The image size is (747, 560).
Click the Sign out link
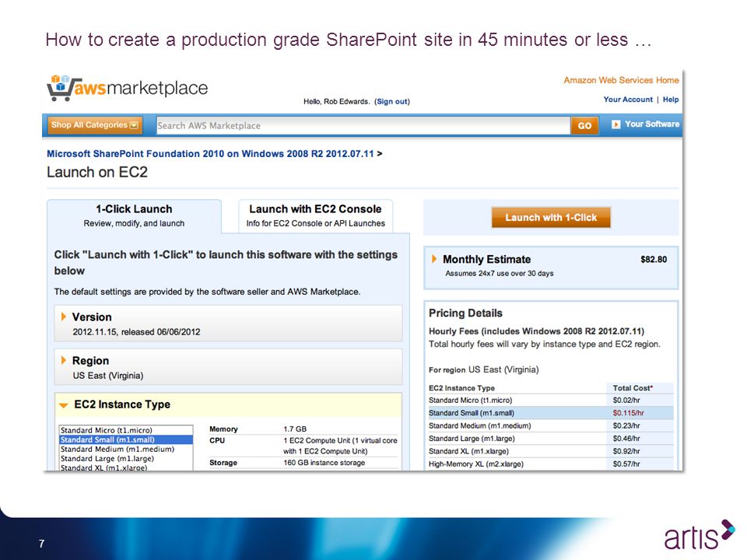click(391, 101)
